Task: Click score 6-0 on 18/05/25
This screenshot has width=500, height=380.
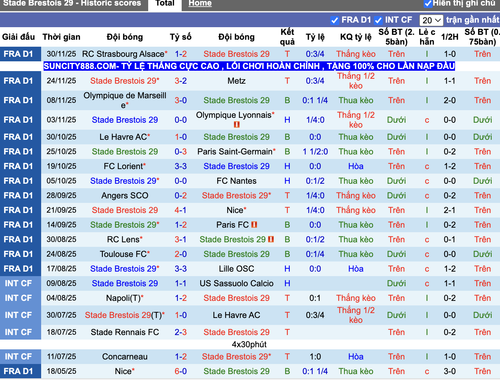Action: pos(181,371)
